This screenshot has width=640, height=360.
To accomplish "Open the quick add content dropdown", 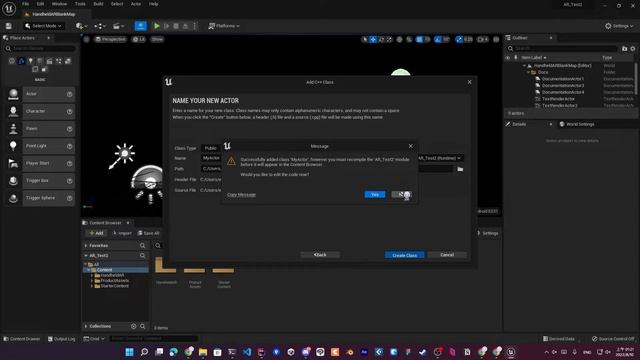I will click(x=82, y=26).
